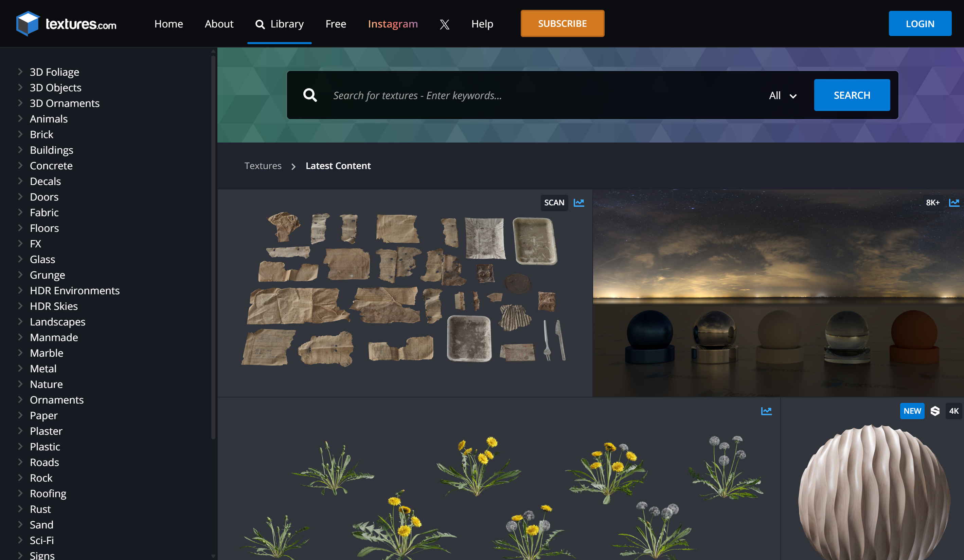Click the trending icon on the 8K+ HDR sky
Viewport: 964px width, 560px height.
(x=954, y=203)
